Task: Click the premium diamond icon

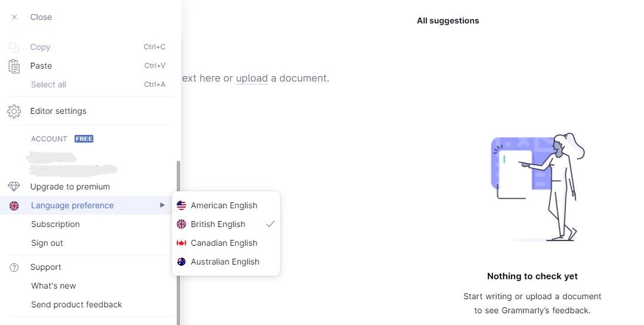Action: coord(14,187)
